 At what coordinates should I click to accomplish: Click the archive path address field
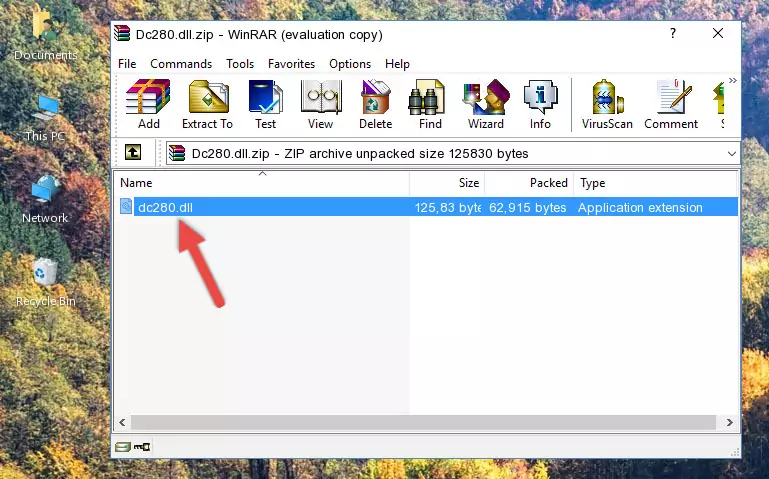(452, 153)
